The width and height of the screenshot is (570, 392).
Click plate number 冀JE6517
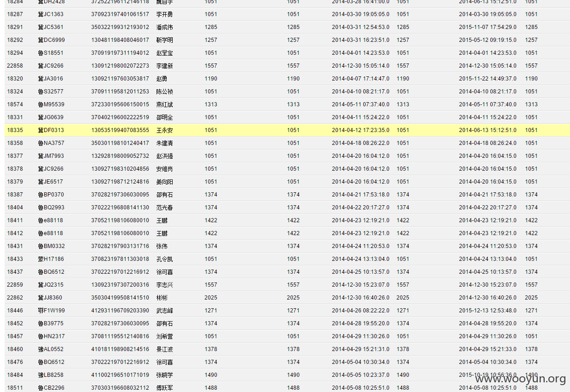pos(51,182)
